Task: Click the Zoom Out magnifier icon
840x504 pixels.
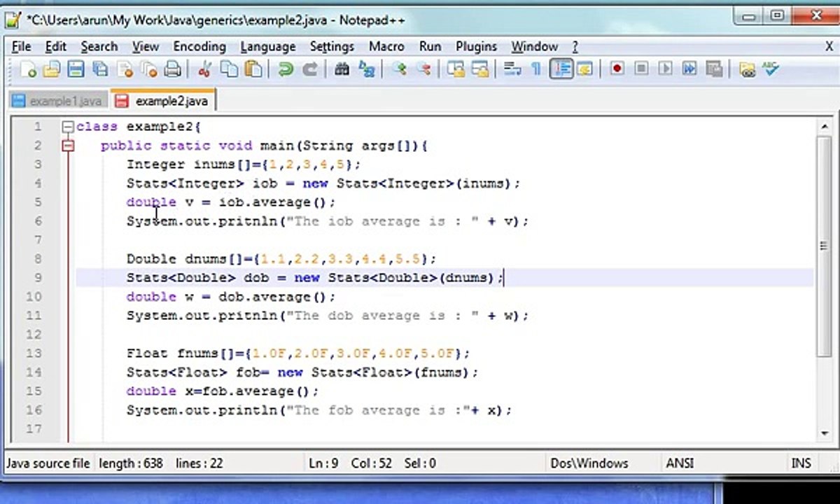Action: pyautogui.click(x=423, y=69)
